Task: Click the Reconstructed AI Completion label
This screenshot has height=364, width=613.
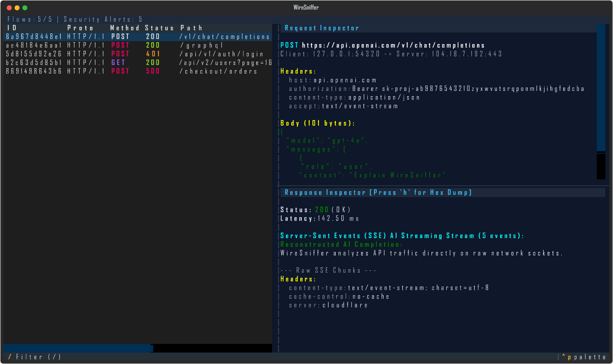Action: click(x=341, y=244)
